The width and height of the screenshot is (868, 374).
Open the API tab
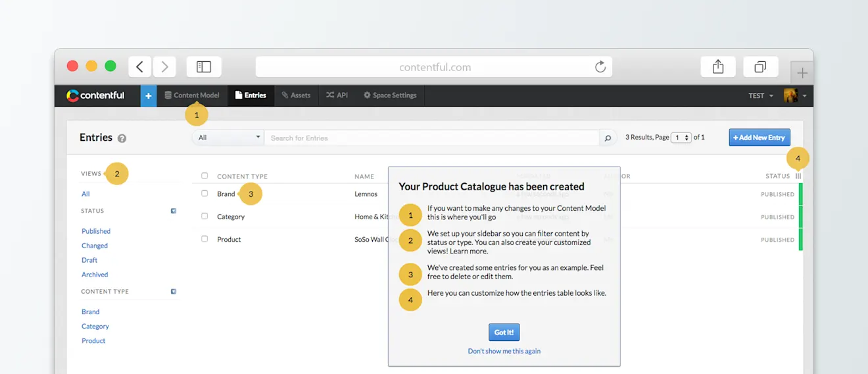pyautogui.click(x=337, y=95)
